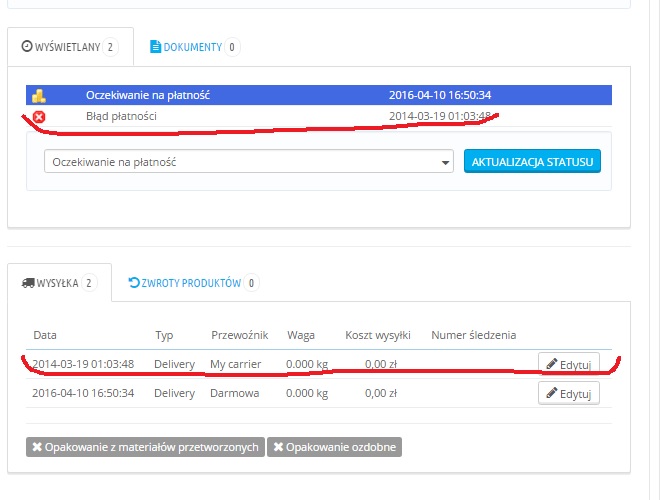Open the Wysyłka shipping tab
This screenshot has width=666, height=500.
pyautogui.click(x=58, y=283)
